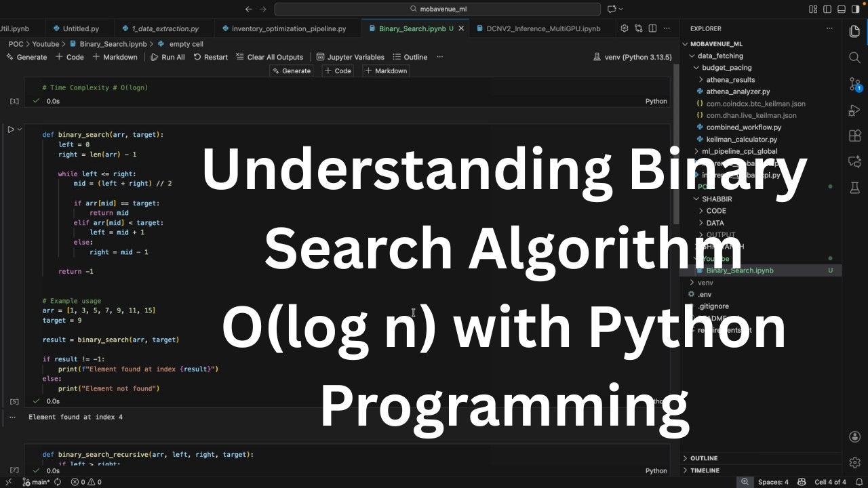Open Jupyter Variables
This screenshot has height=488, width=868.
[351, 57]
